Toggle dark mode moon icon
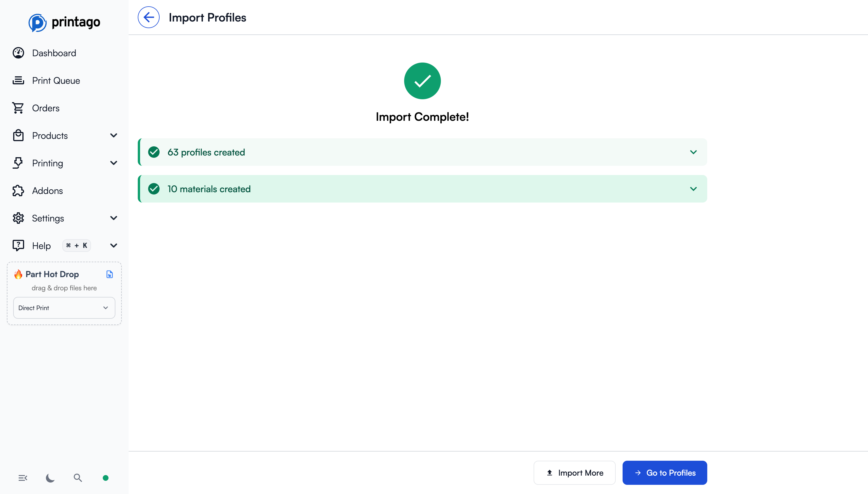This screenshot has width=868, height=494. pyautogui.click(x=50, y=478)
